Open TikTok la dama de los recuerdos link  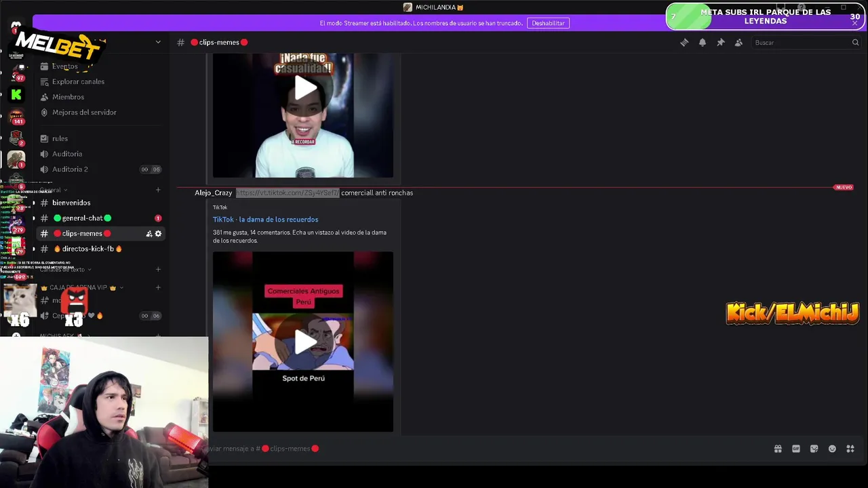pyautogui.click(x=265, y=220)
